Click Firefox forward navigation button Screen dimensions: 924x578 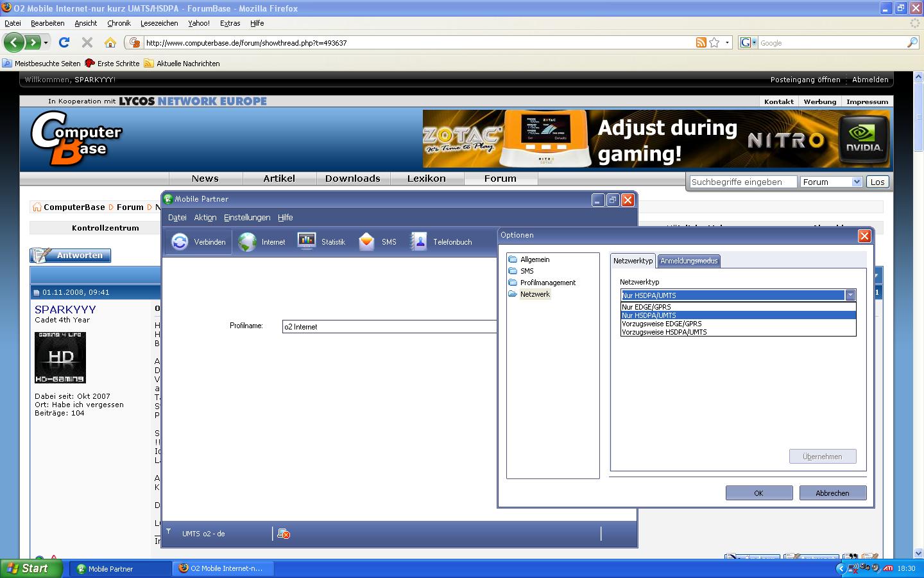point(33,42)
